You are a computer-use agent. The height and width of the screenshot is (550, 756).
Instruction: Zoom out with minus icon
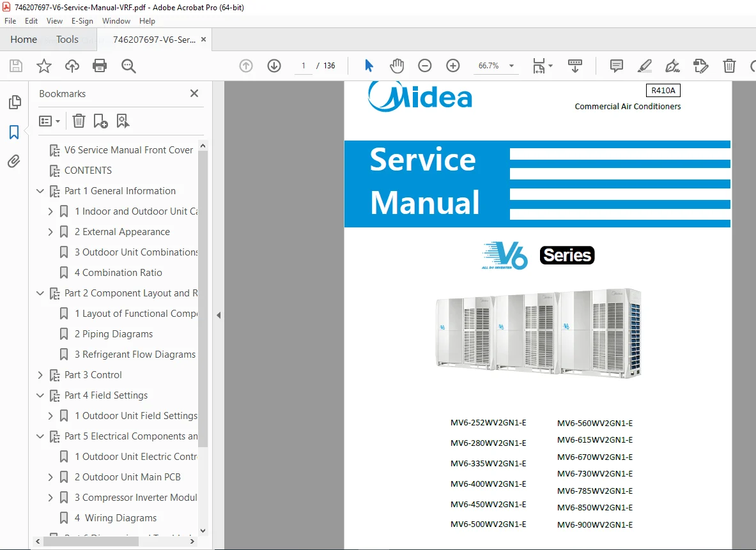(x=425, y=66)
